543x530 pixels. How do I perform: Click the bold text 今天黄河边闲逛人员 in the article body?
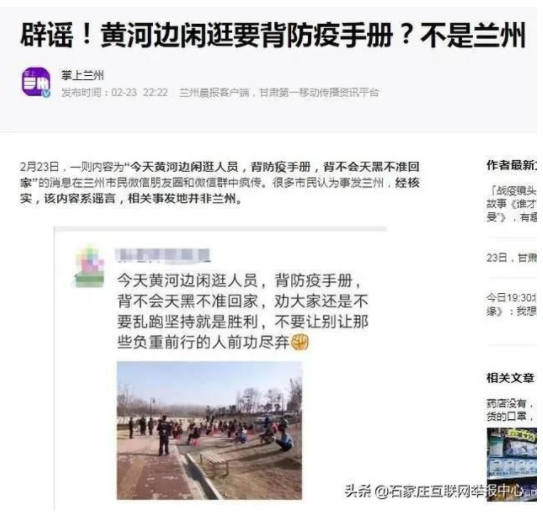pyautogui.click(x=184, y=167)
